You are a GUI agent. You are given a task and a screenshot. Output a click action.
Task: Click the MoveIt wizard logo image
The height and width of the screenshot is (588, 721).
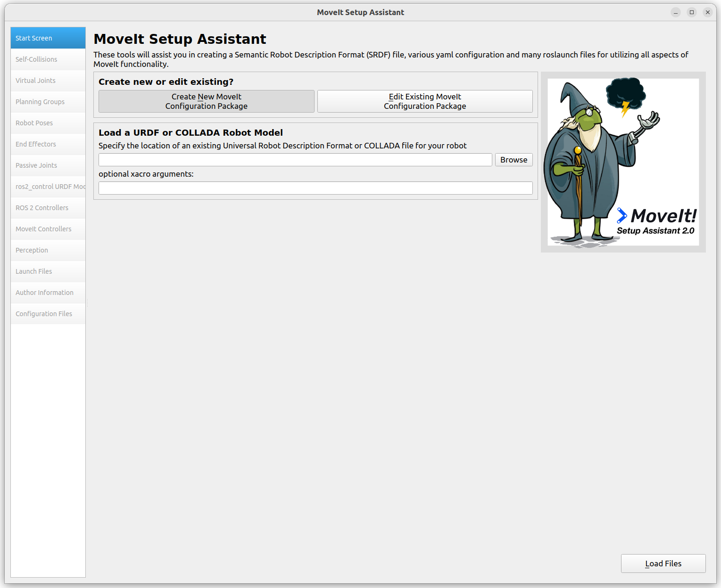[x=623, y=162]
